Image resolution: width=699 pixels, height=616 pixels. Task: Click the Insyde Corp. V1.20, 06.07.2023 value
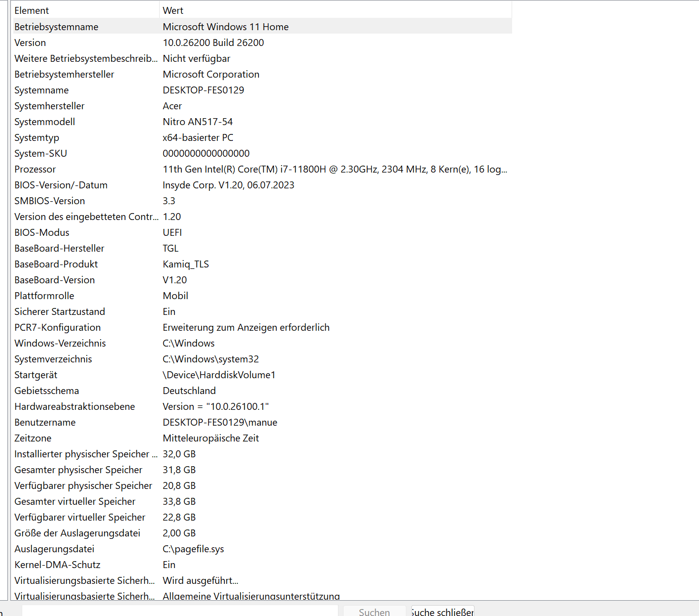point(228,185)
